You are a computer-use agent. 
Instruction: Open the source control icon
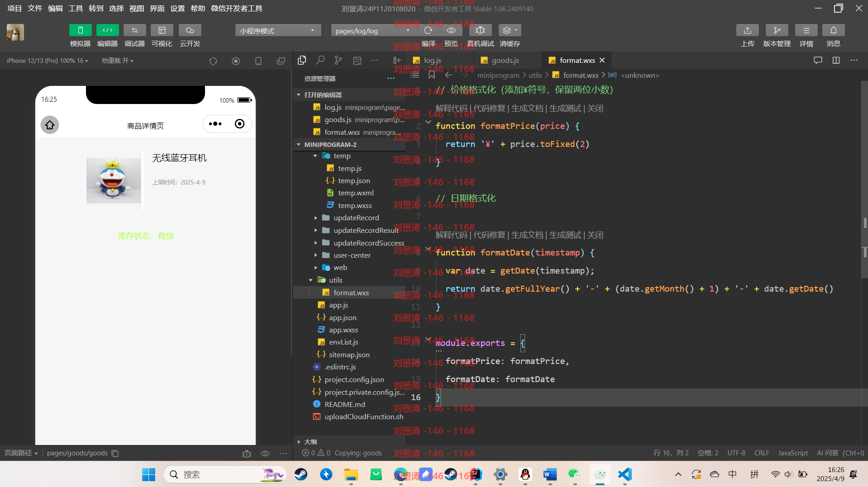[x=338, y=60]
